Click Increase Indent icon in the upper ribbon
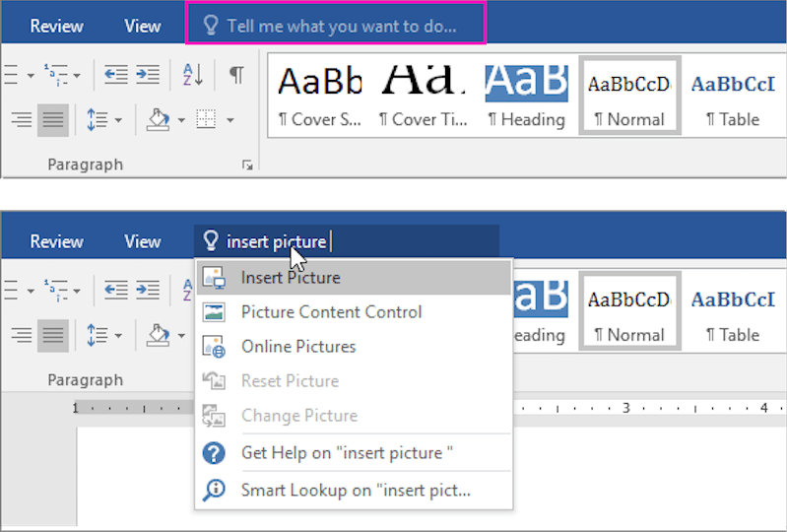 pos(148,76)
